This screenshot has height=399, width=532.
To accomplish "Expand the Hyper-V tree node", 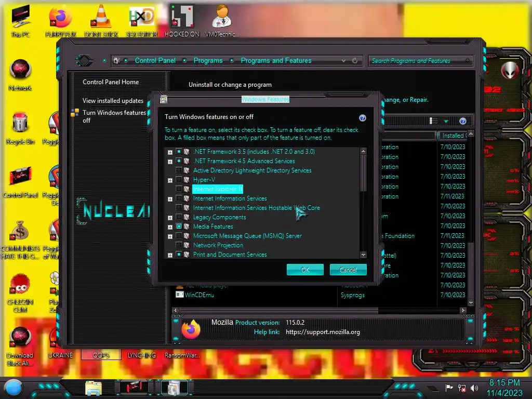I will tap(170, 180).
